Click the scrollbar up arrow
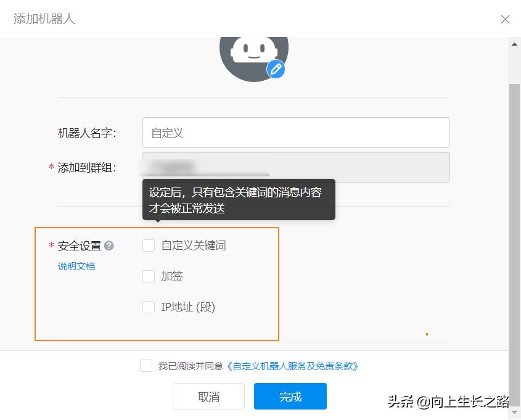Screen dimensions: 521x420 (514, 44)
